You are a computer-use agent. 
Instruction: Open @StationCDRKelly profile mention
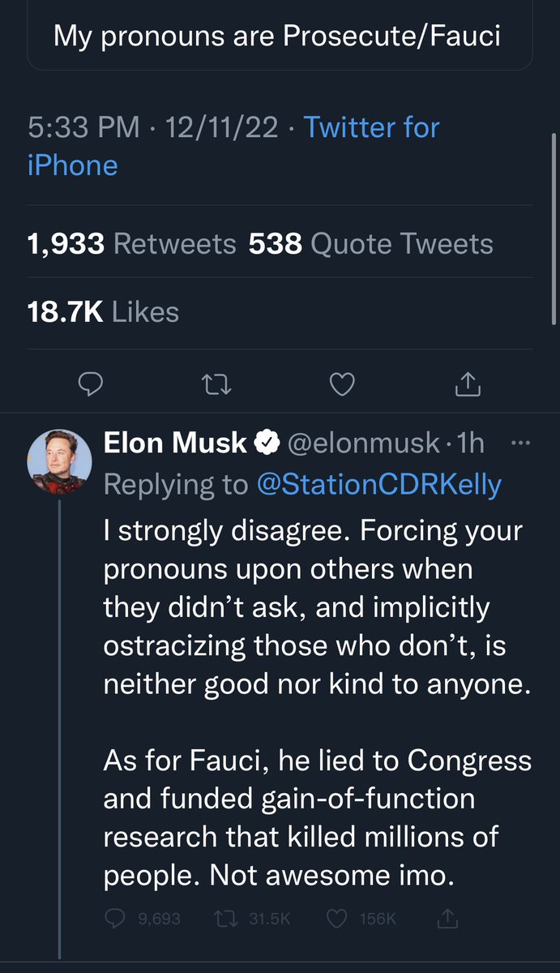click(378, 484)
